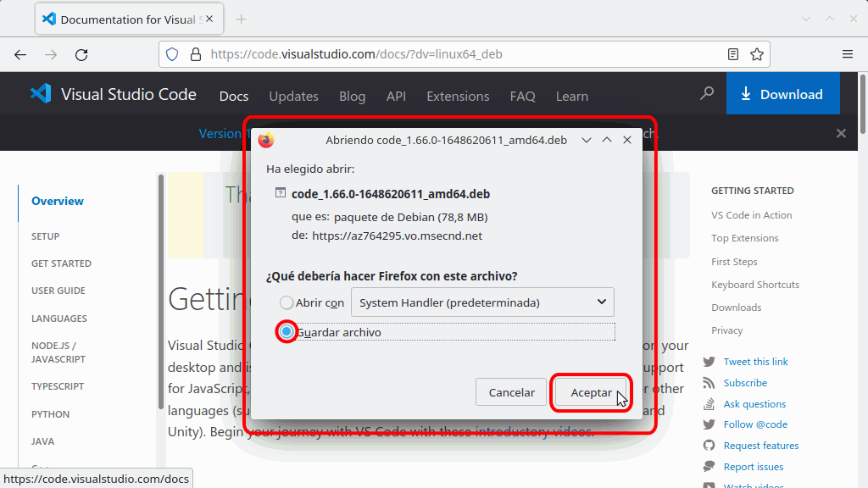Image resolution: width=868 pixels, height=488 pixels.
Task: Click the page vertical scrollbar
Action: (x=863, y=104)
